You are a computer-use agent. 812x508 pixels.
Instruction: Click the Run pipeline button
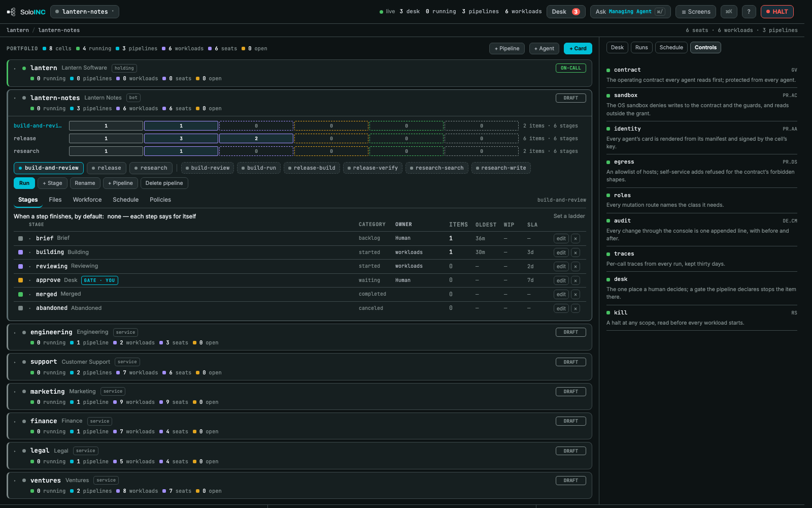tap(24, 183)
